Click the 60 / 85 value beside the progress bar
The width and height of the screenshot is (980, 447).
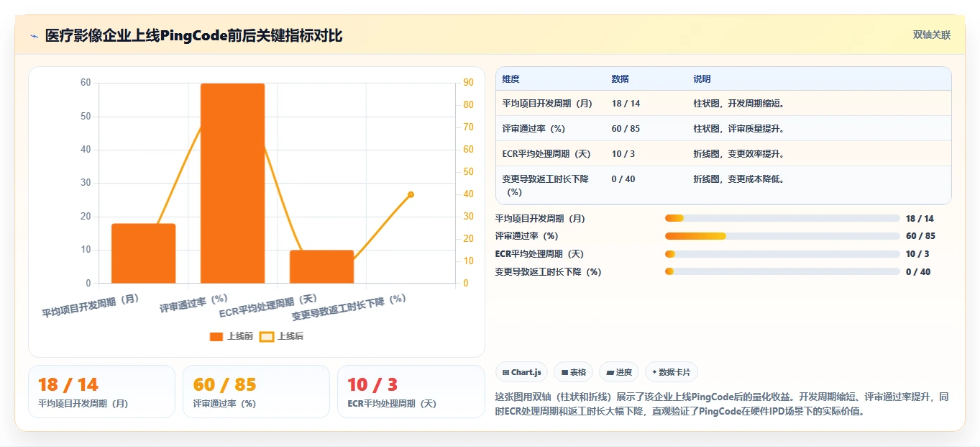920,236
